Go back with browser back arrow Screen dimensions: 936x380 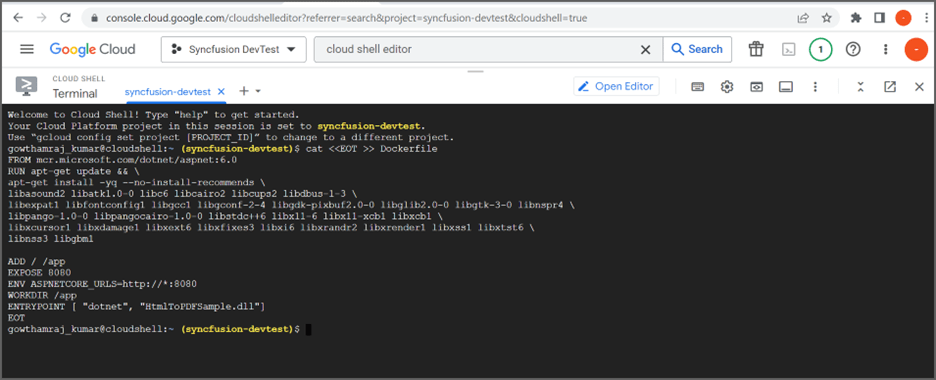pos(18,18)
